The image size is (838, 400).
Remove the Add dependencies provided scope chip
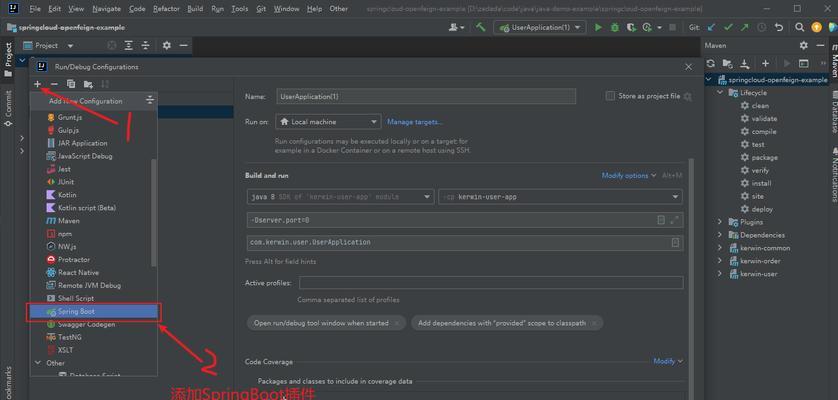click(594, 324)
